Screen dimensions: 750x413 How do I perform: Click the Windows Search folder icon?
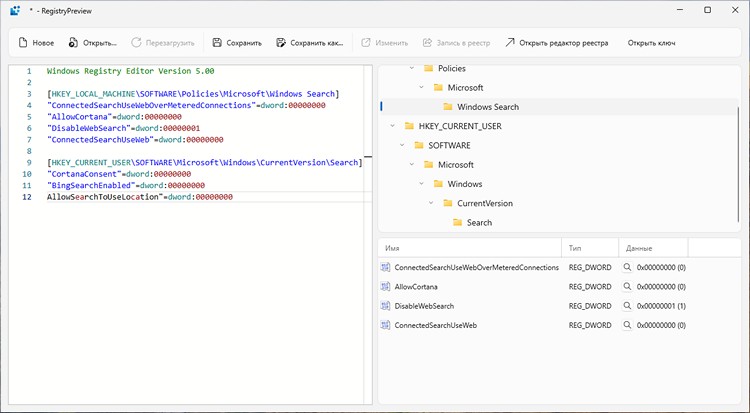(448, 107)
